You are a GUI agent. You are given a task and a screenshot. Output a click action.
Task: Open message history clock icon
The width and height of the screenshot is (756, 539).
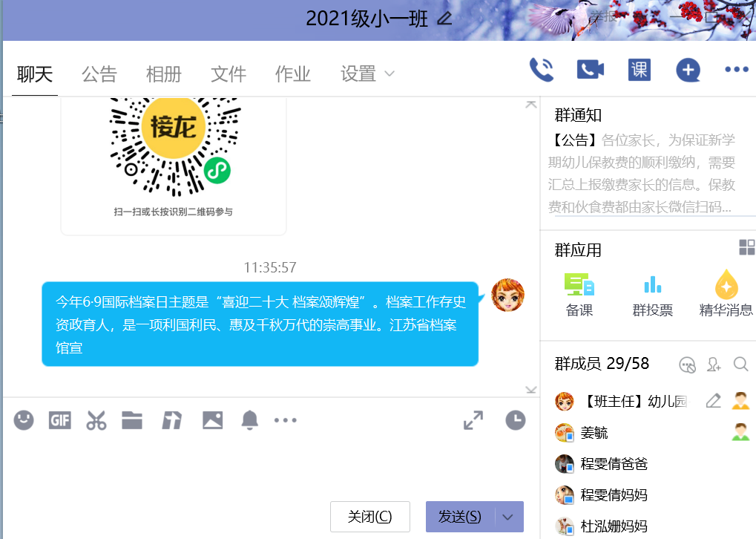[x=516, y=419]
